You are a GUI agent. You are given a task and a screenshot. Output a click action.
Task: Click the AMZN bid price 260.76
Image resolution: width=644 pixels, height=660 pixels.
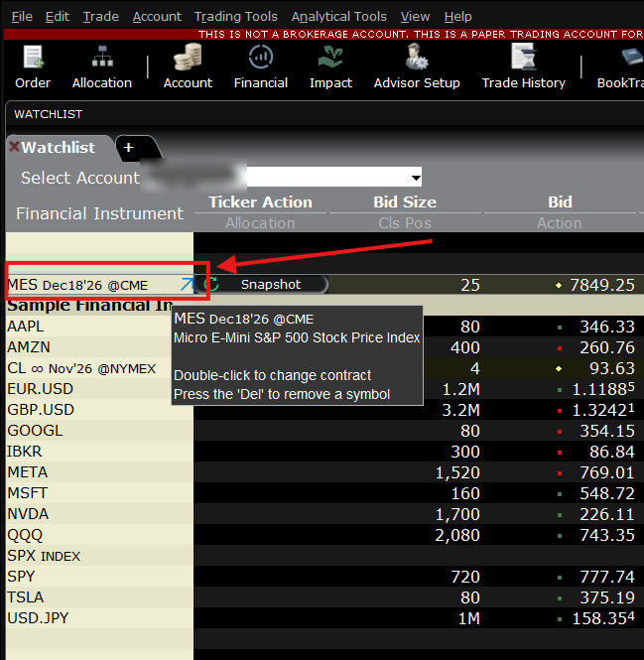[607, 347]
